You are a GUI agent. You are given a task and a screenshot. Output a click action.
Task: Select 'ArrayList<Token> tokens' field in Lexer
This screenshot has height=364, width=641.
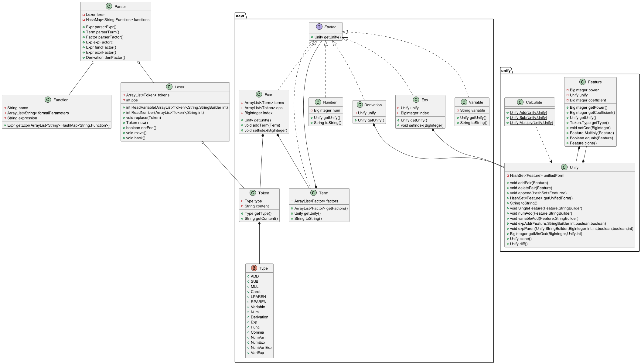(148, 95)
